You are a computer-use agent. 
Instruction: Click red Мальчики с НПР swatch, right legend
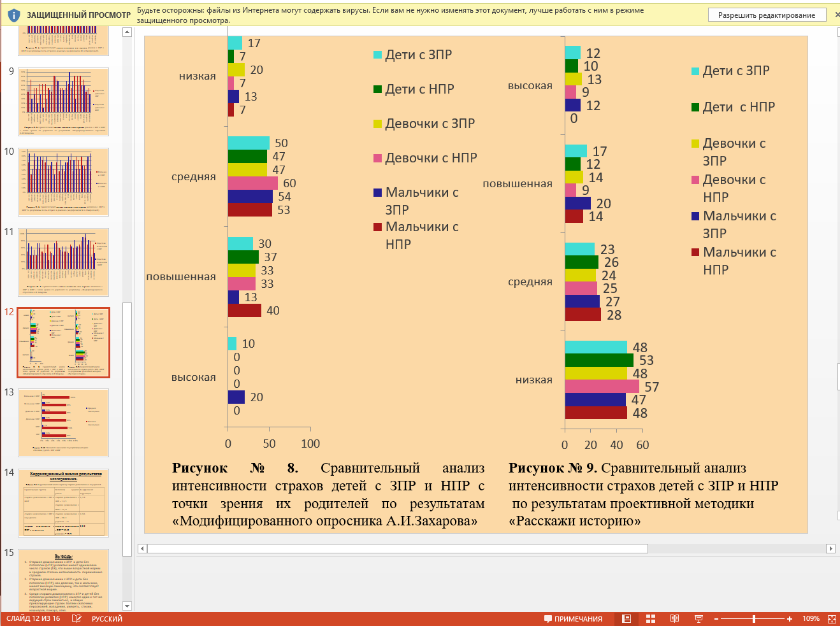[x=695, y=252]
